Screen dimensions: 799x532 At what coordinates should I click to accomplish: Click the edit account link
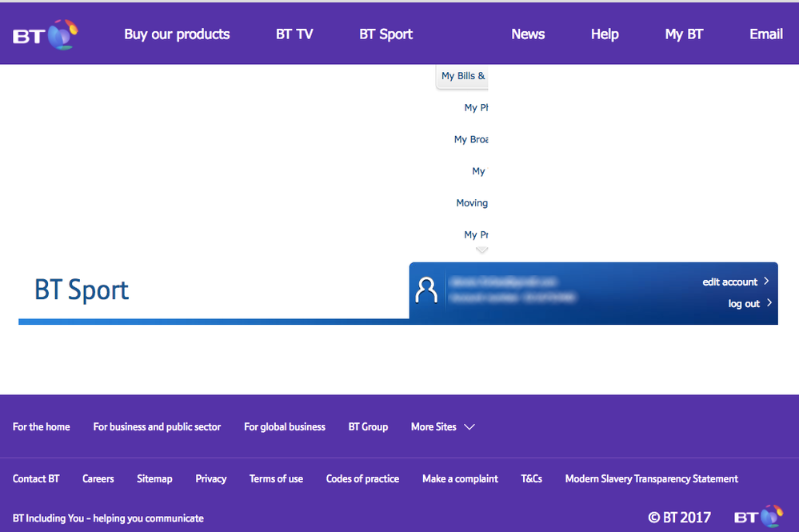(729, 282)
